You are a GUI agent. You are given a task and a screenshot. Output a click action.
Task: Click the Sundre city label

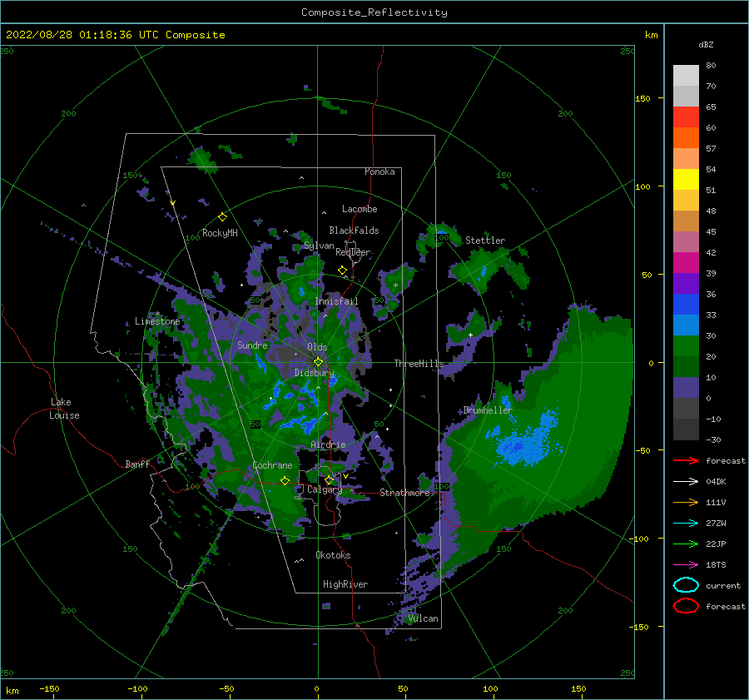click(252, 345)
